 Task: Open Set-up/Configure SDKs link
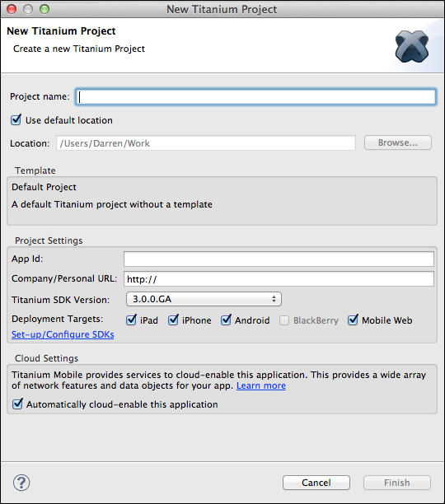click(x=63, y=334)
